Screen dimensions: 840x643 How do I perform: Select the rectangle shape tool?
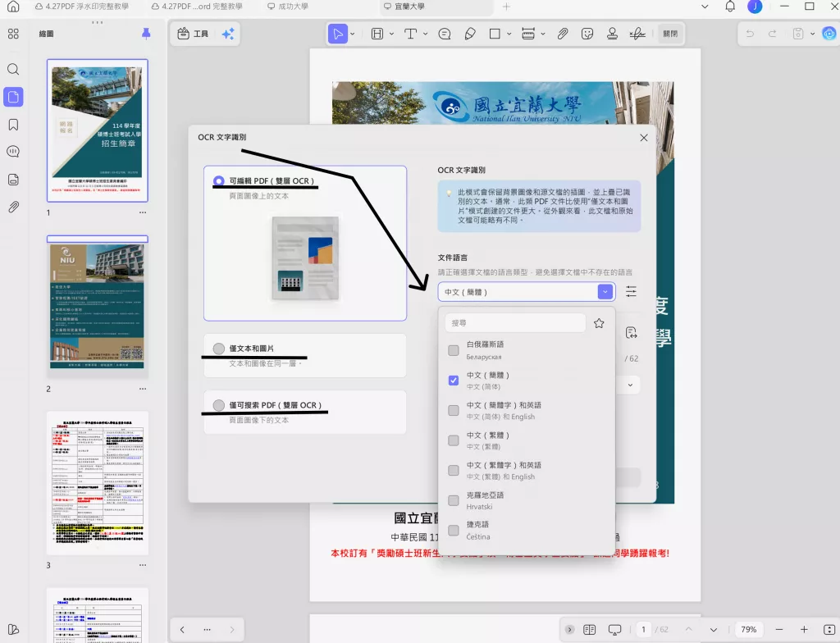[495, 34]
